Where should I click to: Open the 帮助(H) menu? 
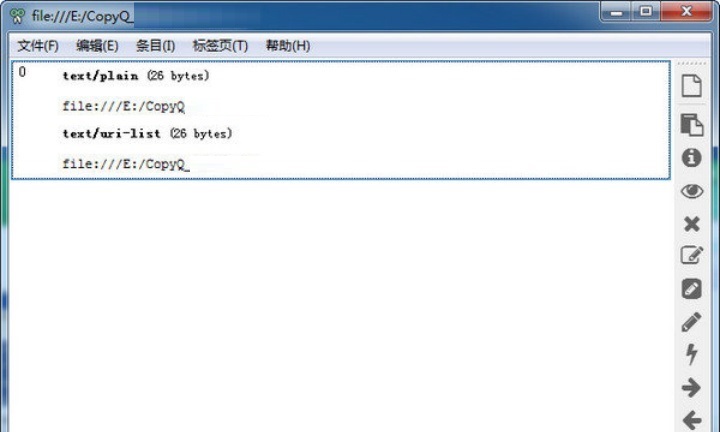click(288, 46)
